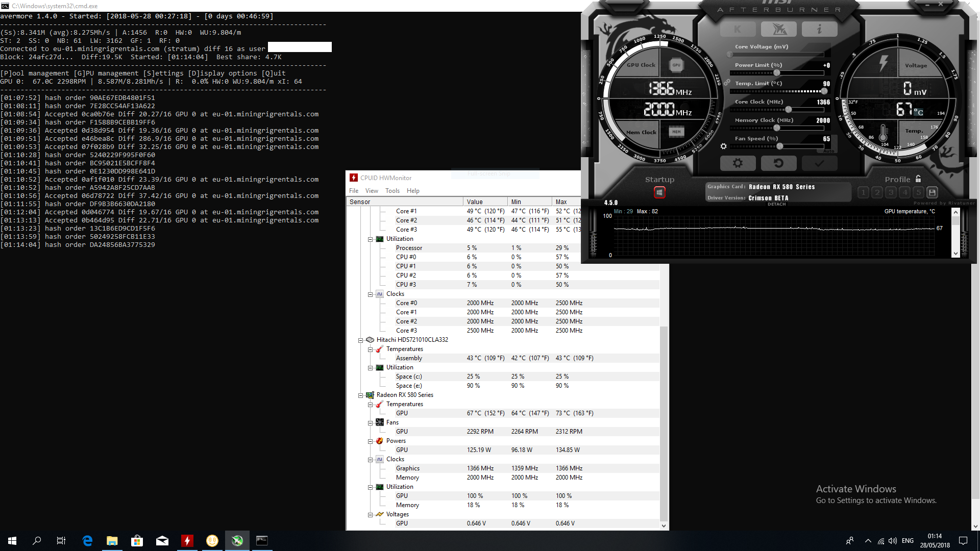Screen dimensions: 980x551
Task: Toggle the Startup Windows icon in Afterburner
Action: coord(659,192)
